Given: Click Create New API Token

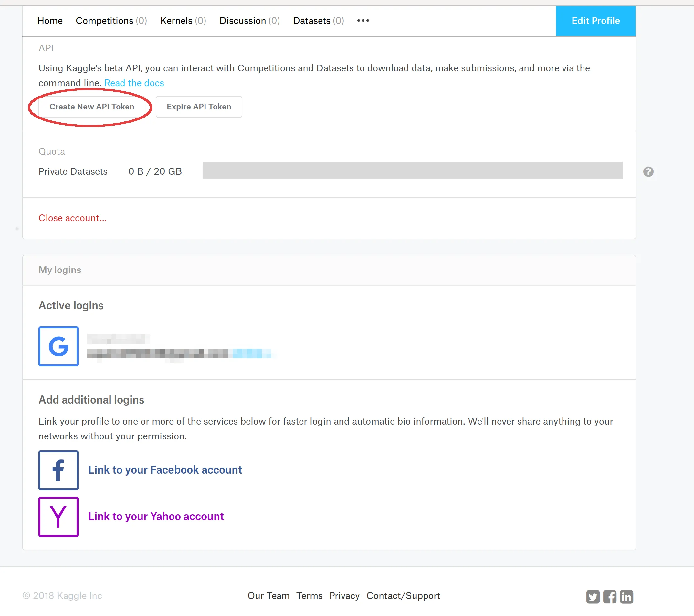Looking at the screenshot, I should [92, 107].
